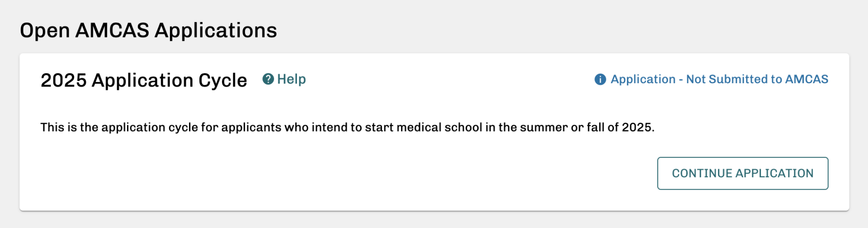Click the word Applications in the page heading
The image size is (868, 228).
(216, 31)
